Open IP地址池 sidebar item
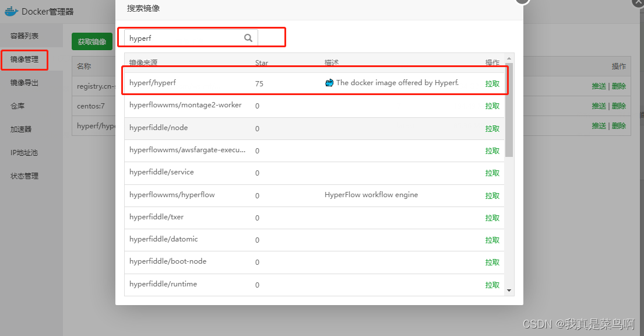644x336 pixels. coord(24,153)
